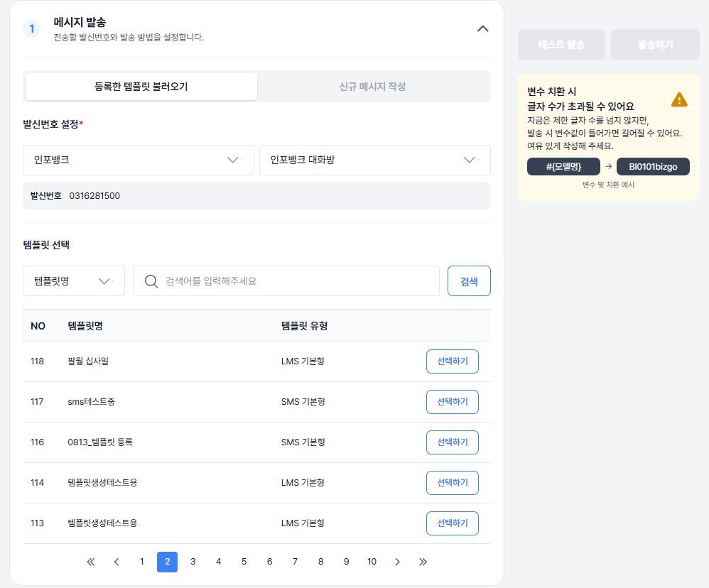
Task: Open the 변수 및 치환 예시 link
Action: [x=608, y=185]
